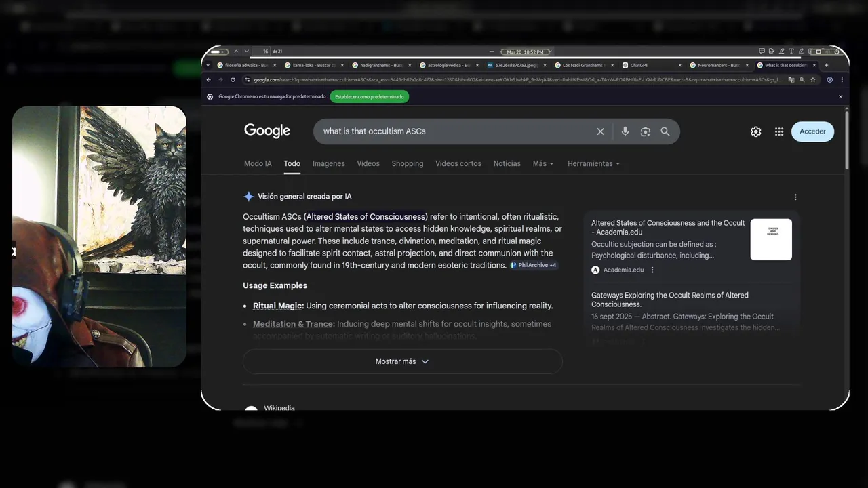Screen dimensions: 868x488
Task: View site information icon in address bar
Action: point(247,79)
